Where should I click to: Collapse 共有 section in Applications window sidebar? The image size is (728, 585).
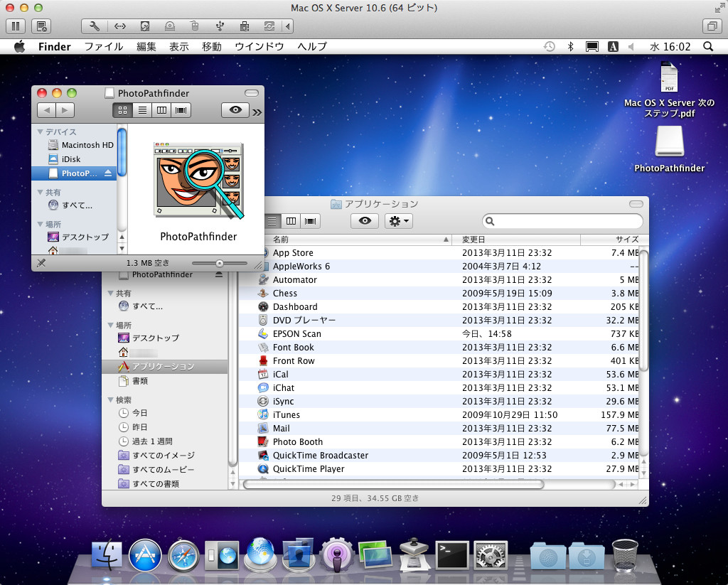click(x=110, y=293)
